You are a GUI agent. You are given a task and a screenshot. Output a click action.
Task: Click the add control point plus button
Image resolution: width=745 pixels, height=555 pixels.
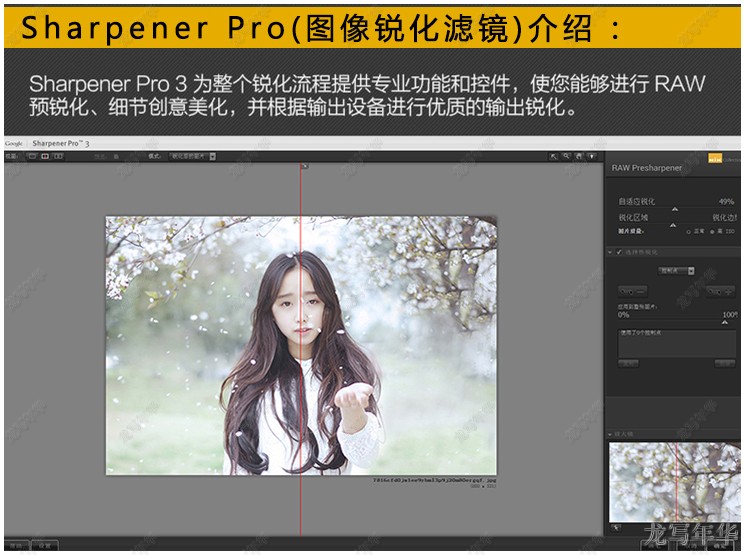tap(720, 291)
